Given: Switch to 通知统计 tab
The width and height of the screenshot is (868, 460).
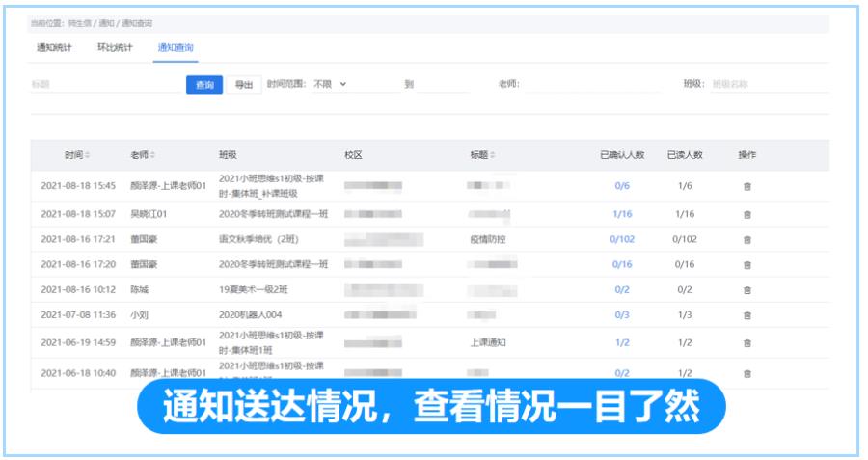Looking at the screenshot, I should click(53, 47).
